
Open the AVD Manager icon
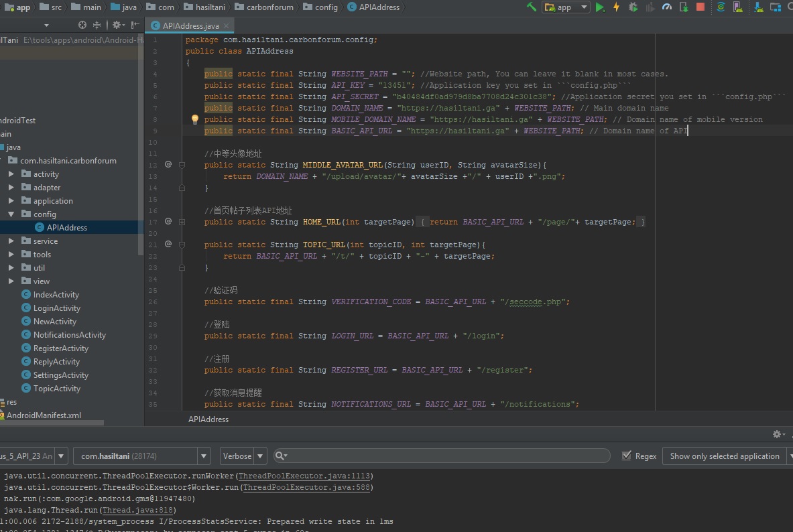coord(738,7)
